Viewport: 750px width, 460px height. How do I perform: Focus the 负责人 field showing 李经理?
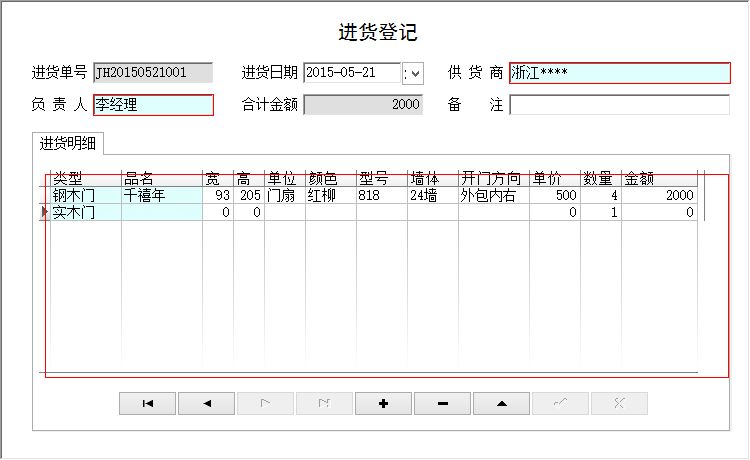153,105
